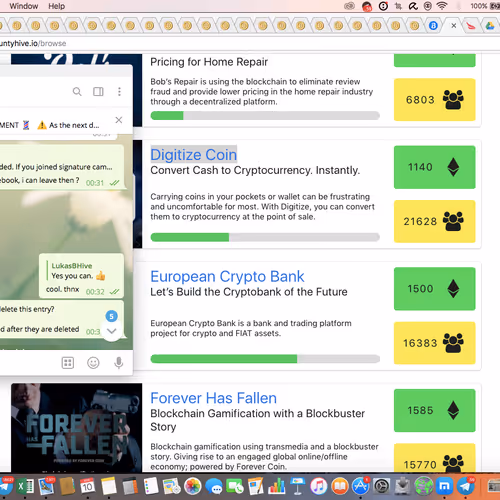Click the Ethereum diamond icon beside 1140
500x500 pixels.
click(x=453, y=167)
